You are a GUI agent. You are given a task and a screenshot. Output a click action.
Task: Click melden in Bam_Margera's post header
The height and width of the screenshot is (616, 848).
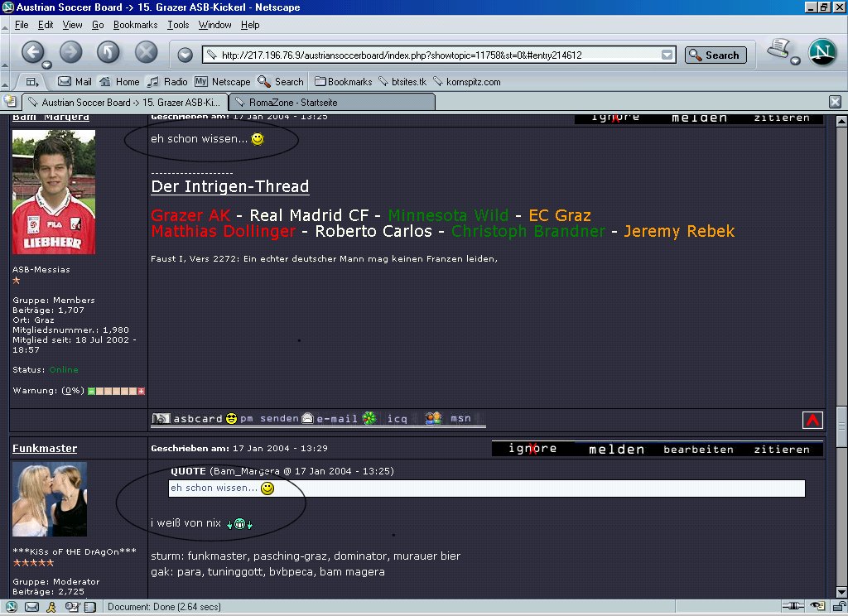[x=699, y=118]
